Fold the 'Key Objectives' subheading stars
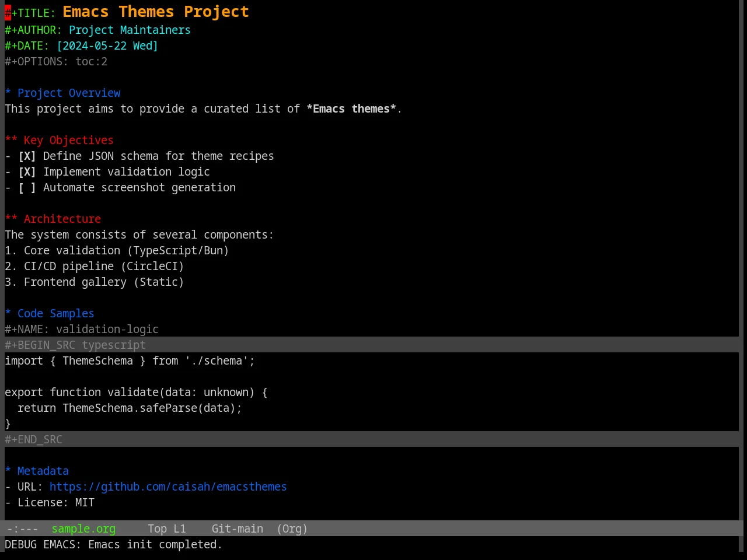Image resolution: width=747 pixels, height=560 pixels. (x=11, y=140)
